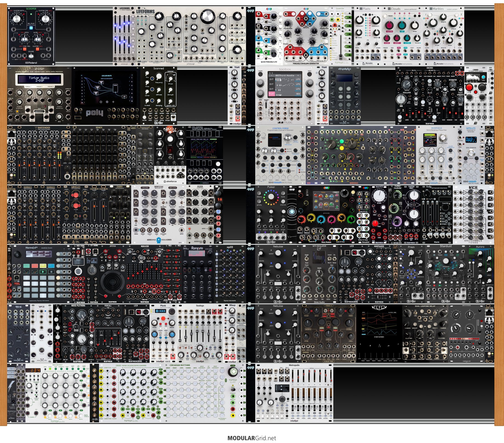Click the yellow track pad on Hermod+

[43, 266]
